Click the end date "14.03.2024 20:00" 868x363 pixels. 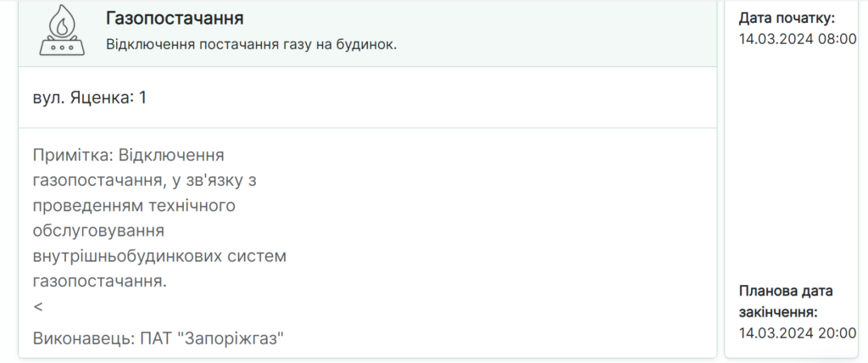[x=797, y=332]
